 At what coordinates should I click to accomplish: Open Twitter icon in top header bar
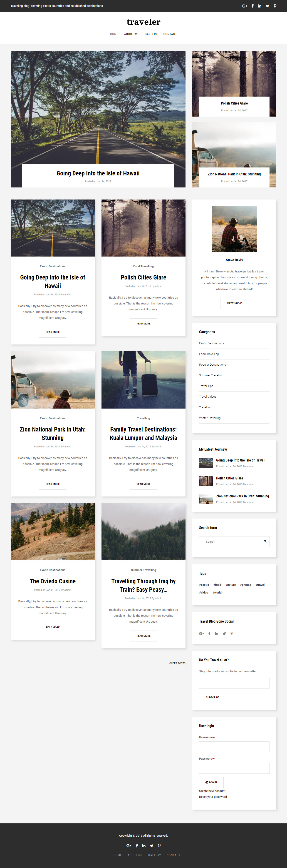click(267, 6)
